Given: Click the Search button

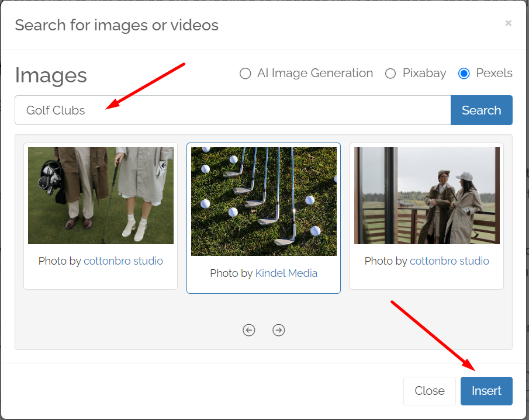Looking at the screenshot, I should tap(482, 110).
